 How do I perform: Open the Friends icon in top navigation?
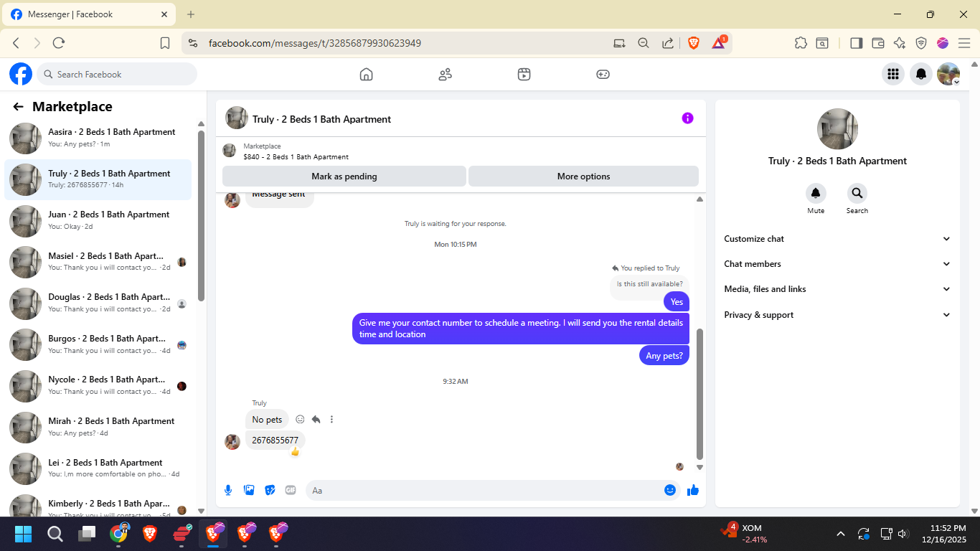click(446, 74)
